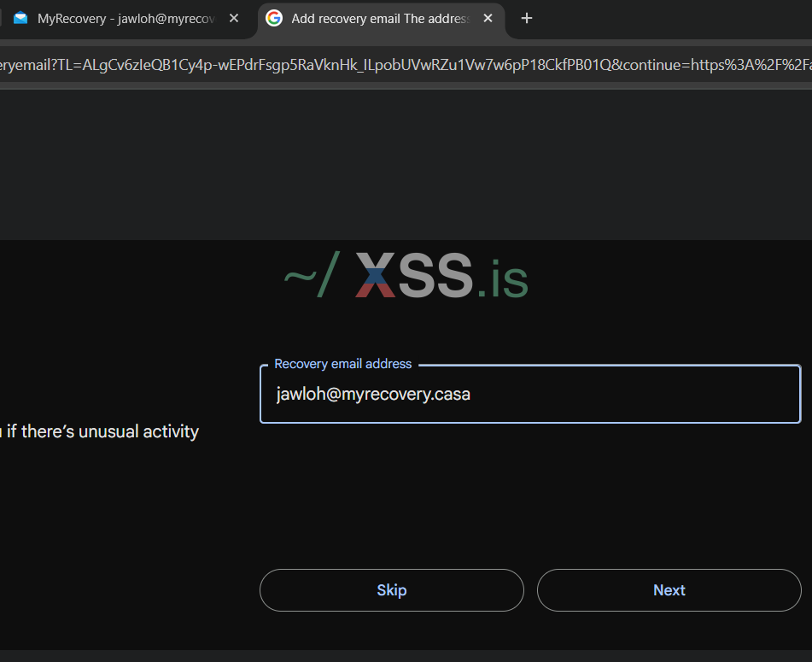The height and width of the screenshot is (662, 812).
Task: Open a new browser tab
Action: coord(527,19)
